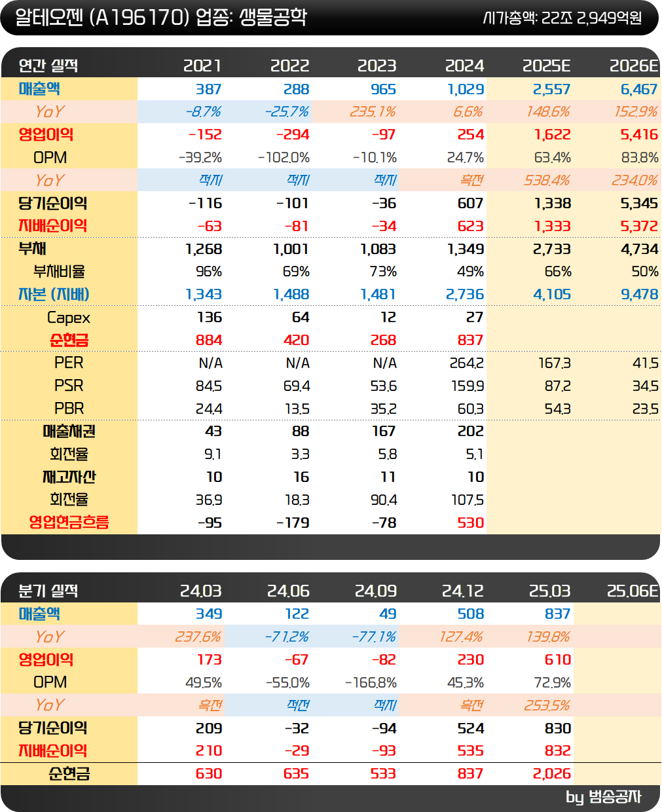
Task: Select the -77.1% quarterly YoY cell
Action: point(375,637)
